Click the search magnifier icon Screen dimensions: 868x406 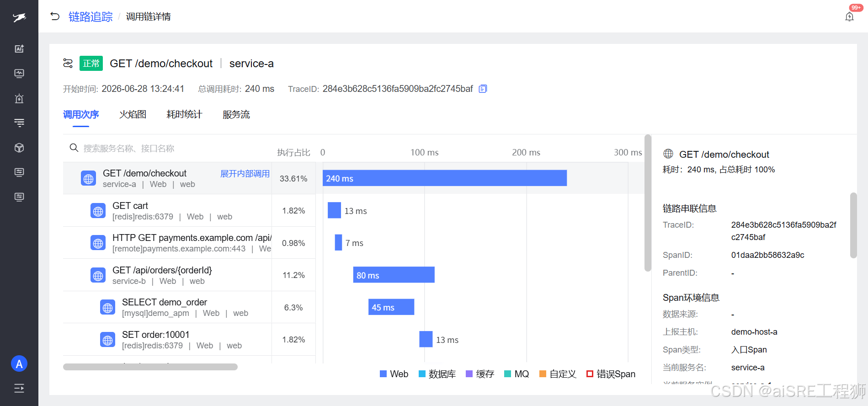pos(74,148)
